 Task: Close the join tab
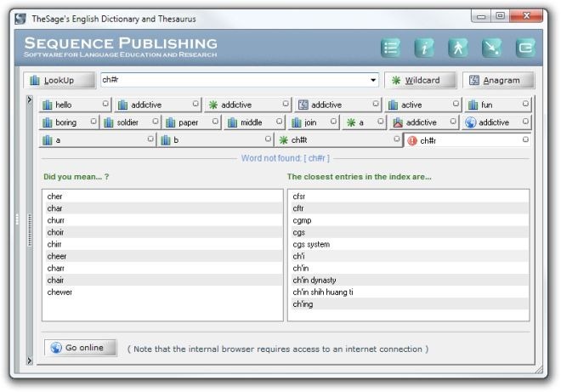333,121
